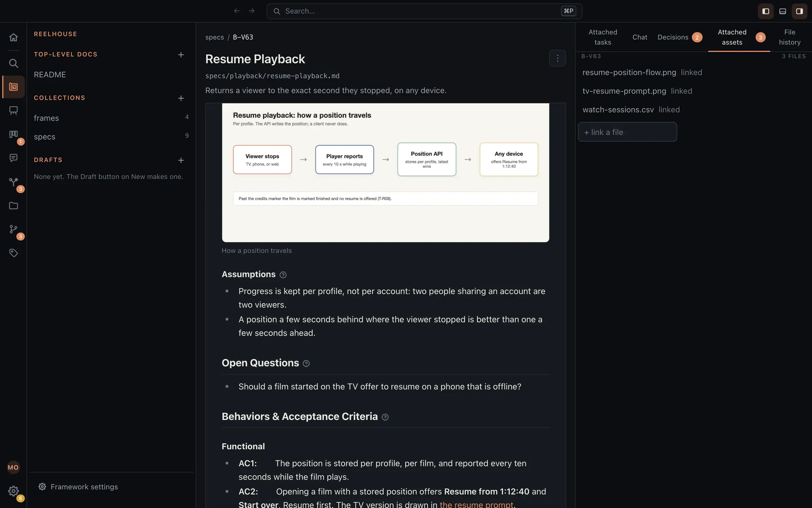This screenshot has width=812, height=508.
Task: Open README in top-level docs
Action: 50,75
